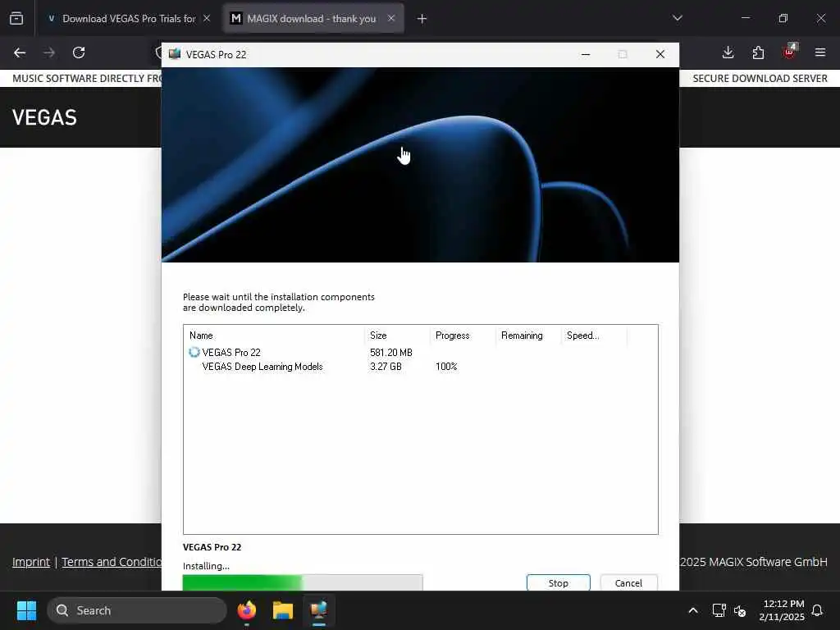Click the installation progress bar
Viewport: 840px width, 630px height.
point(303,582)
